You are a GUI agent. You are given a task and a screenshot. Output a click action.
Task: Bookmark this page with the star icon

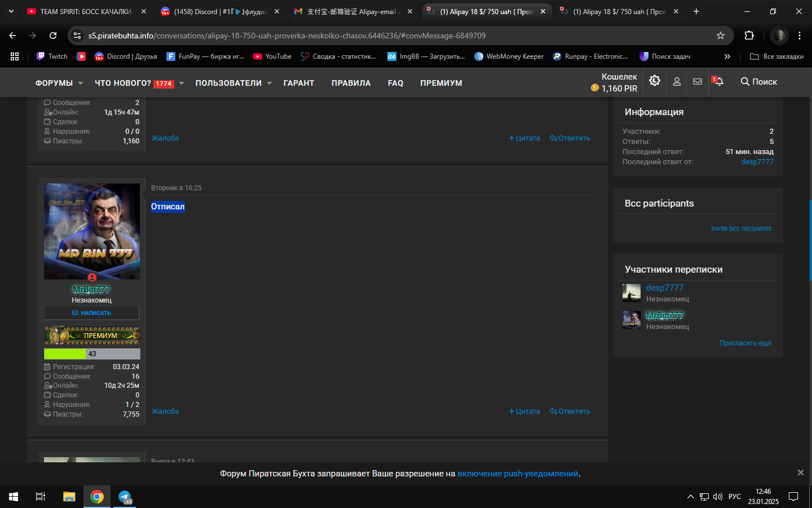tap(721, 36)
